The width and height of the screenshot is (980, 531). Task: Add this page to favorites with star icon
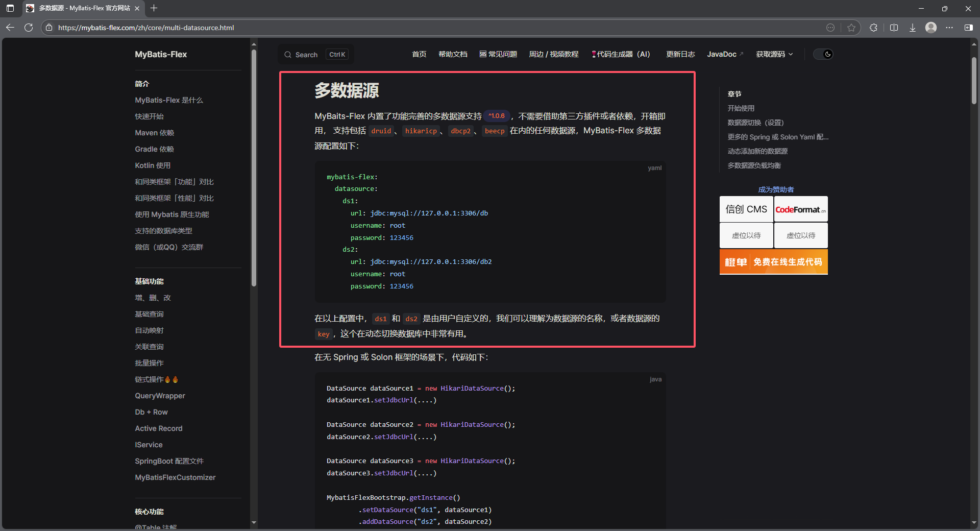point(851,28)
